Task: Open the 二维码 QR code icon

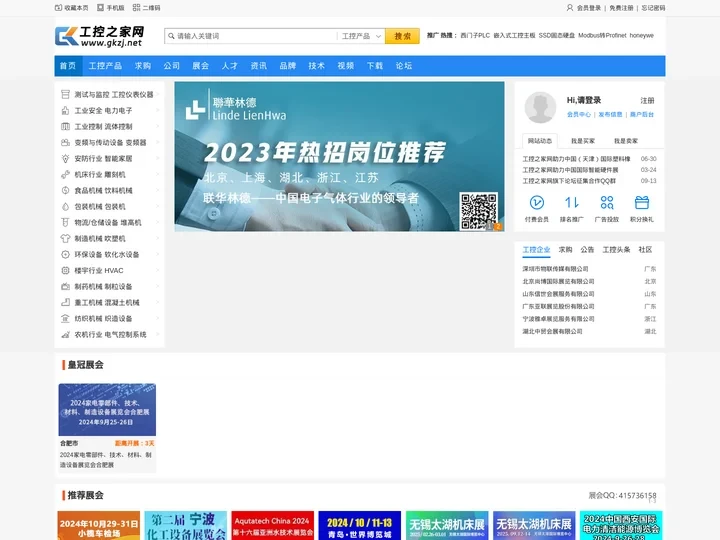Action: point(136,8)
